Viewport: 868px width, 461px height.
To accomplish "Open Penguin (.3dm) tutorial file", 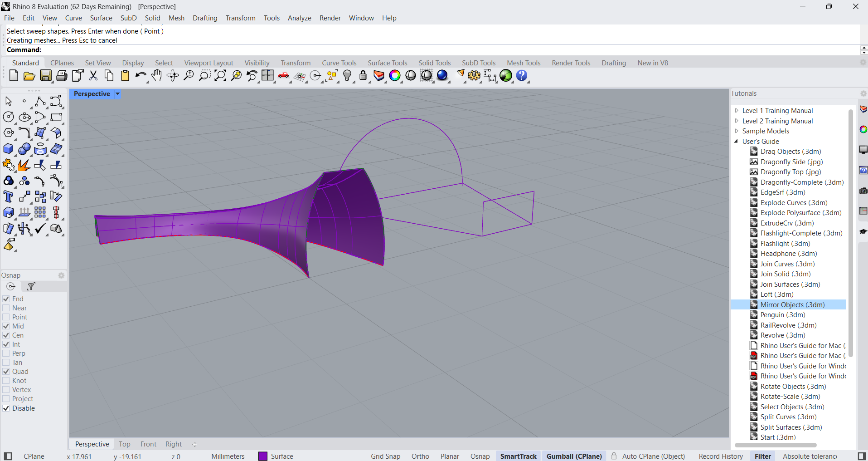I will [x=782, y=315].
